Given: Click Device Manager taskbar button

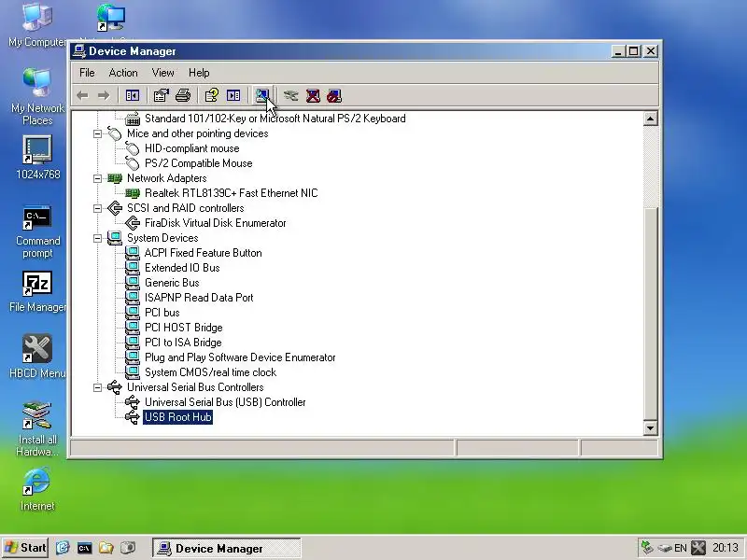Looking at the screenshot, I should click(x=227, y=548).
